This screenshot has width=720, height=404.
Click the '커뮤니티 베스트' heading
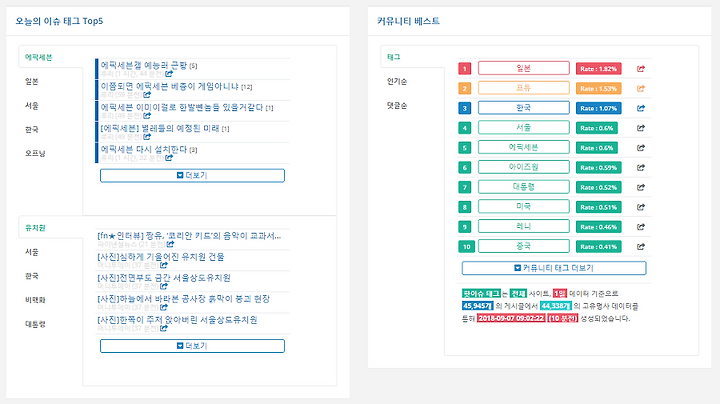408,21
